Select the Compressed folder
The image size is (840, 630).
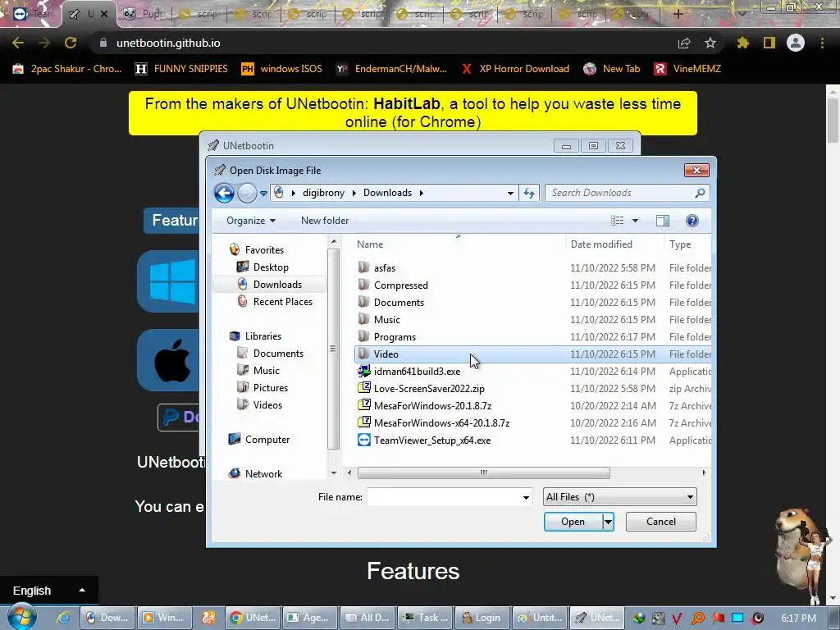tap(393, 285)
